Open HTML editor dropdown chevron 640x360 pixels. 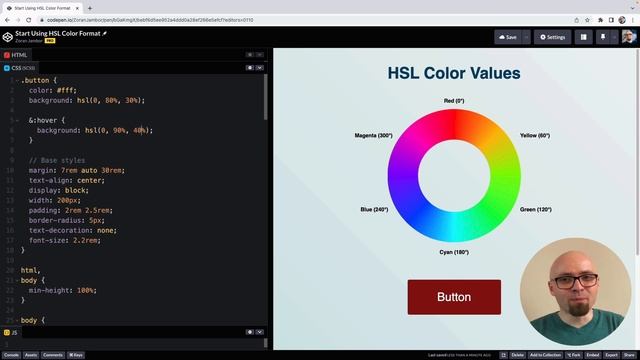260,55
